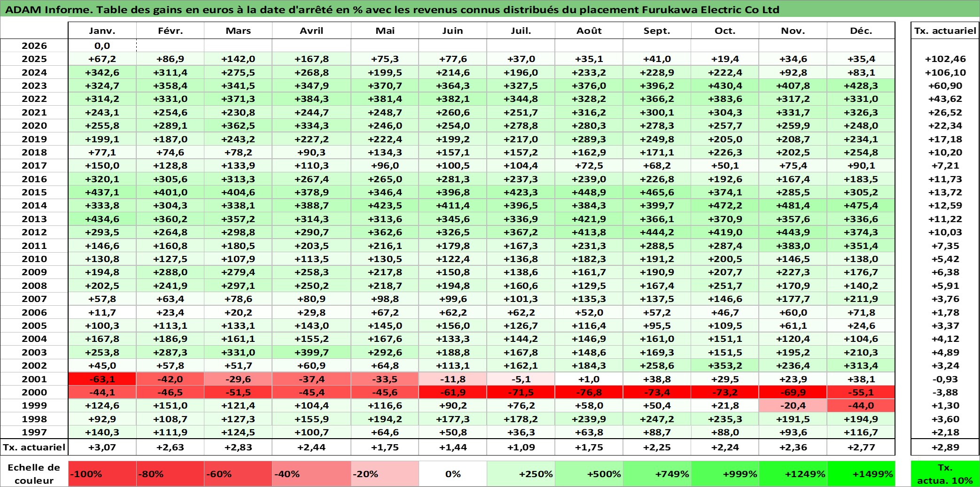Click the -63,1 red cell in 2001

(102, 379)
